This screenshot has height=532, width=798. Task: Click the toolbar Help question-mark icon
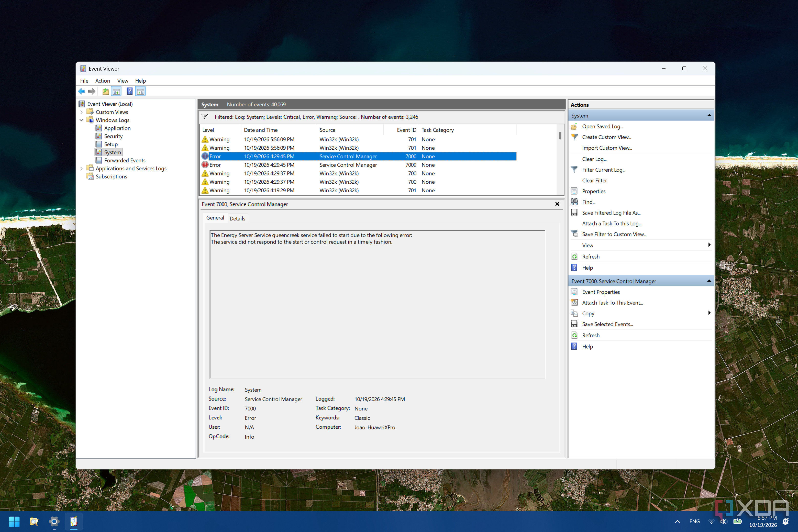(130, 91)
